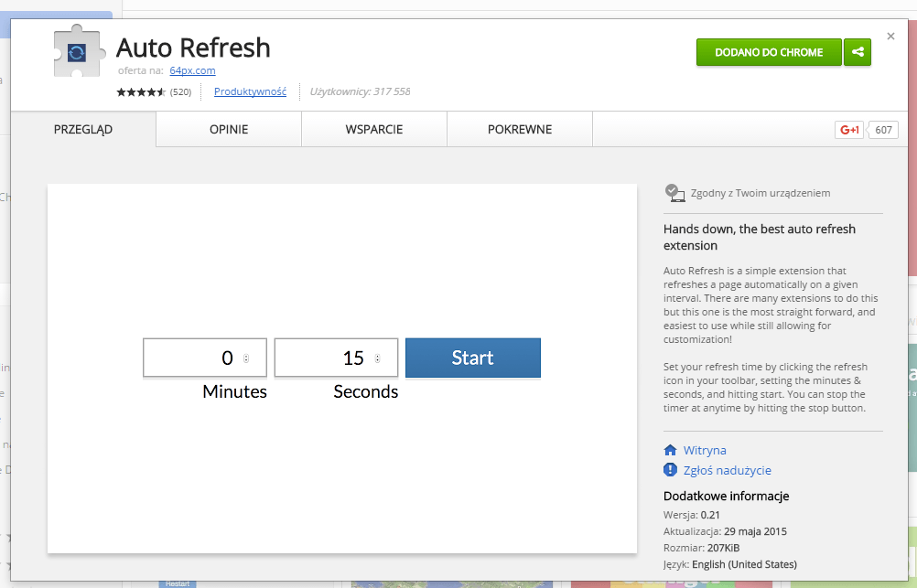Close the extension details dialog
917x588 pixels.
(x=890, y=37)
